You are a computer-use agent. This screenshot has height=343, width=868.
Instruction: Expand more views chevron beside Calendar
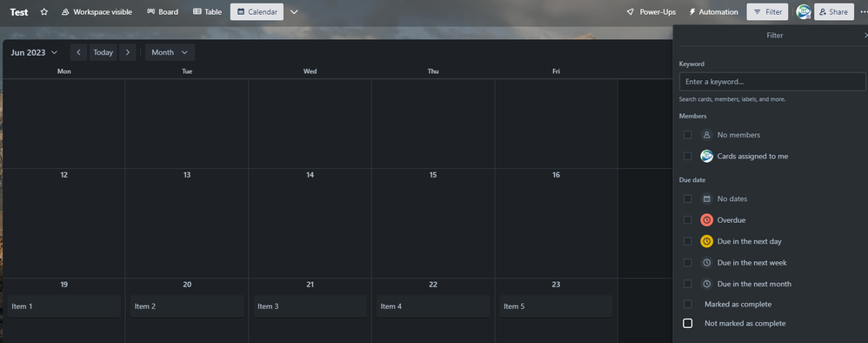coord(294,11)
